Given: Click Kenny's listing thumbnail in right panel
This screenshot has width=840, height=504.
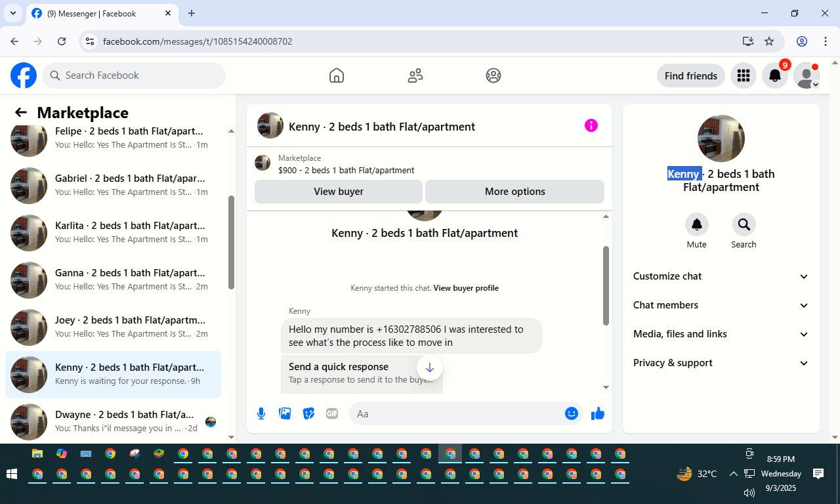Looking at the screenshot, I should click(x=721, y=138).
